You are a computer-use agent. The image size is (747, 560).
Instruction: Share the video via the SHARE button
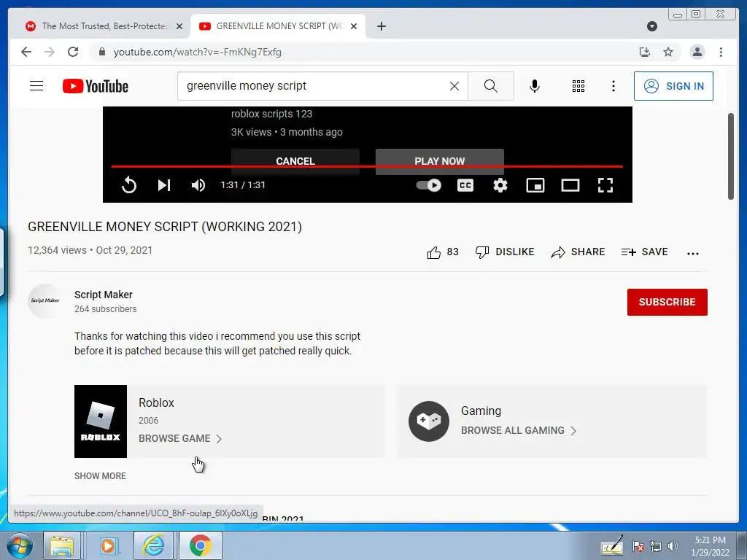click(578, 252)
